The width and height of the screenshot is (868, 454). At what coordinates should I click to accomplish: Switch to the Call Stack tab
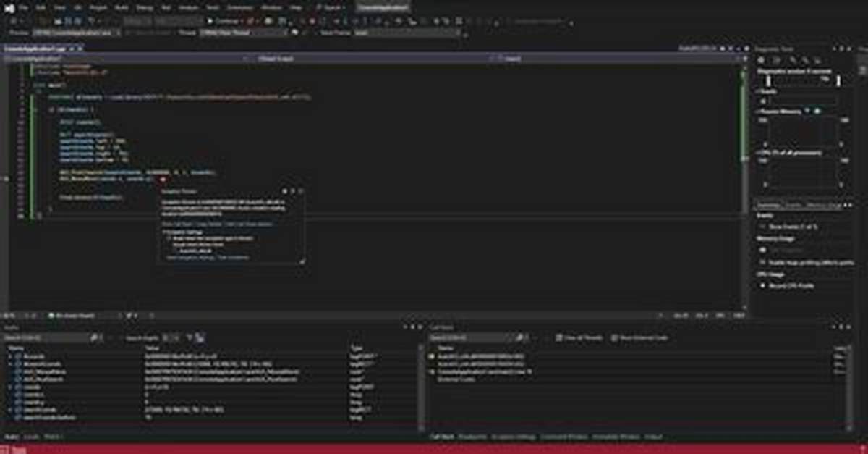click(441, 437)
